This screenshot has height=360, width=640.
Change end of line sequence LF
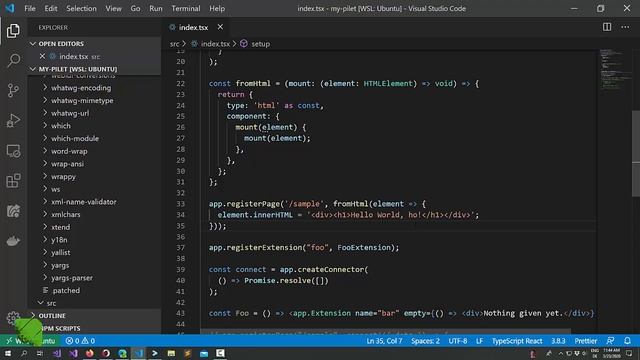coord(479,341)
